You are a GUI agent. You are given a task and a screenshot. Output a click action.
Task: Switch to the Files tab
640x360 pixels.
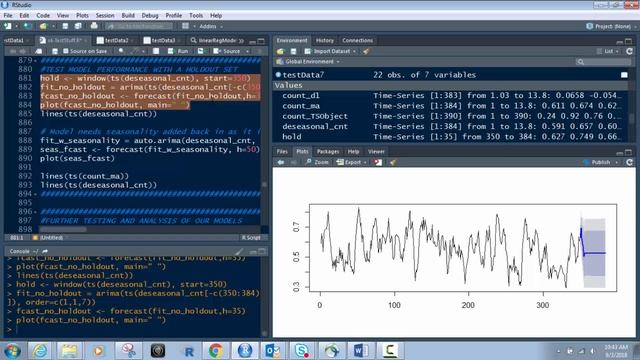point(282,151)
